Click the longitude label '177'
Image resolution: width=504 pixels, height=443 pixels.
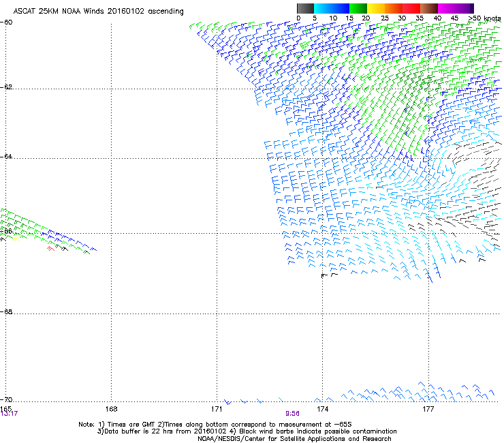(428, 409)
